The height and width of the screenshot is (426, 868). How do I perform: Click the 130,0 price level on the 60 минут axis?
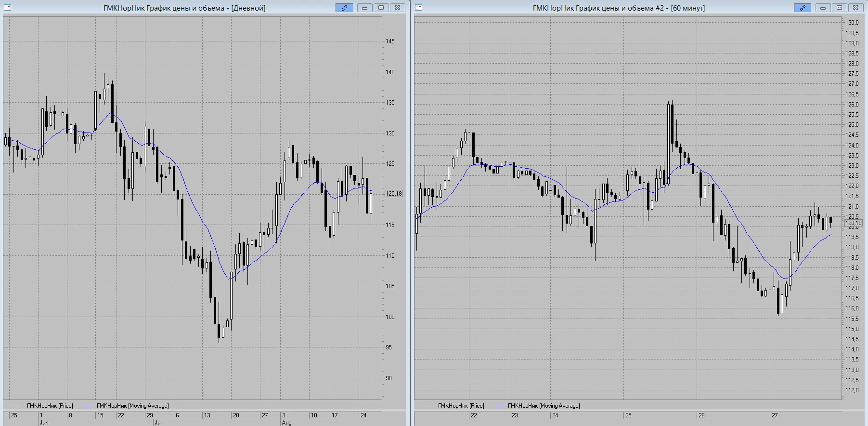point(852,23)
